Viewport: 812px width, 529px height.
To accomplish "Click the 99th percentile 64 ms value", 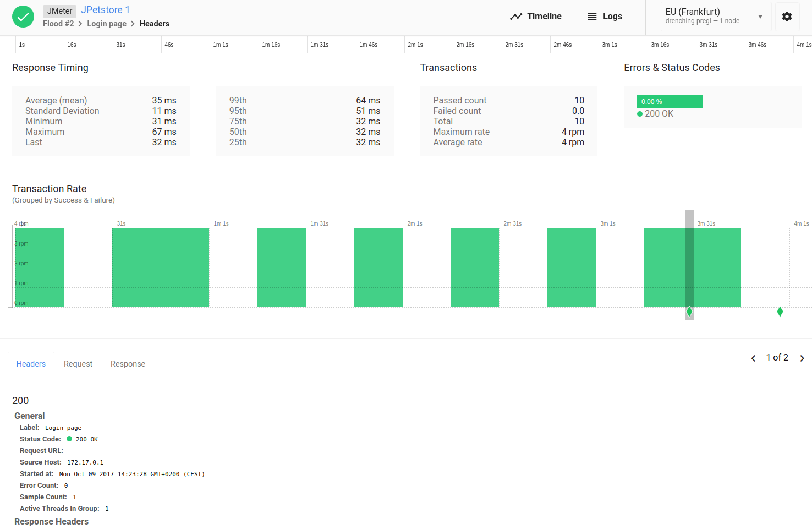I will [368, 101].
